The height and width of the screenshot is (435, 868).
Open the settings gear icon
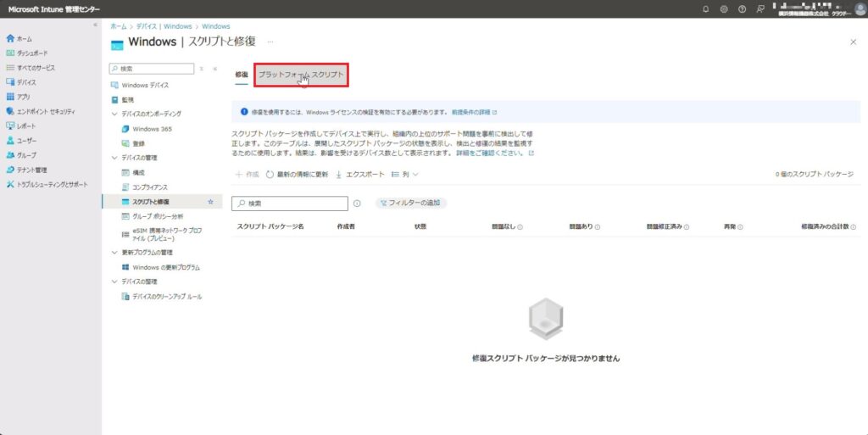coord(724,9)
